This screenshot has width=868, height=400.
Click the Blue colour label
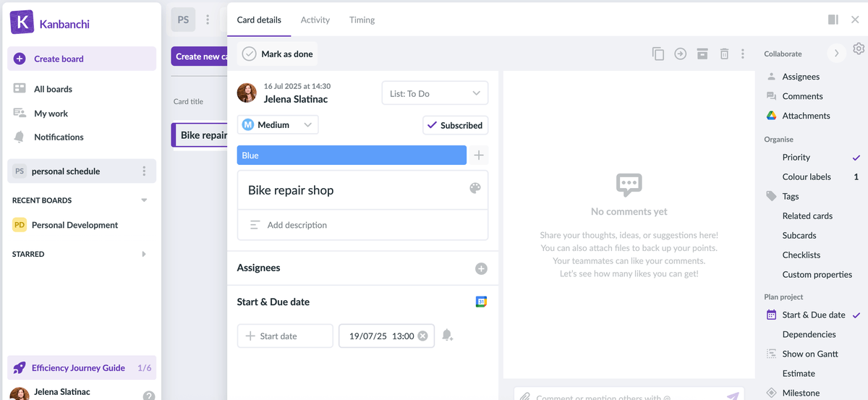coord(352,156)
